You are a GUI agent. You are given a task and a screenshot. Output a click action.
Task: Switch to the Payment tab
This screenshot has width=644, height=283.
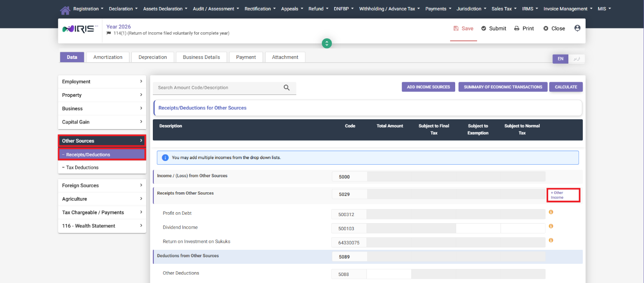tap(246, 57)
